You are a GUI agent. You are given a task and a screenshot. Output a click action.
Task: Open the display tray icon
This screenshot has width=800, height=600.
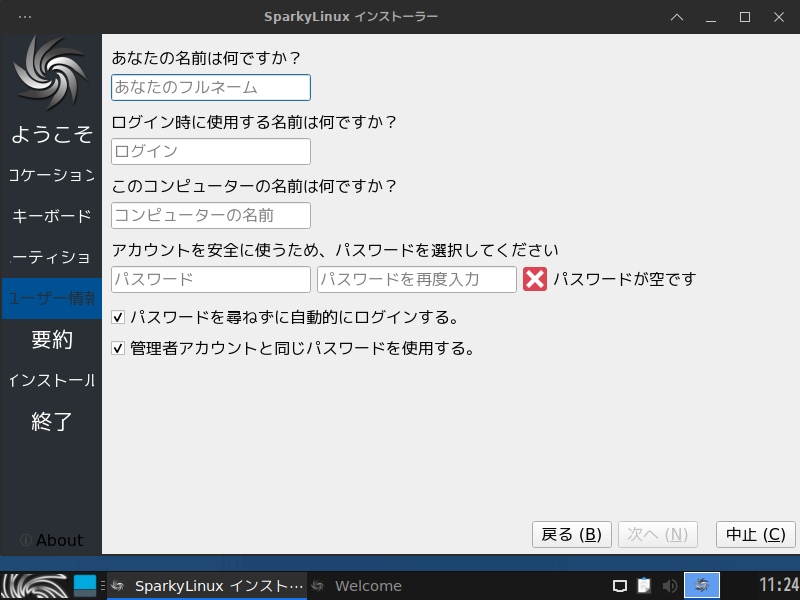pyautogui.click(x=619, y=586)
